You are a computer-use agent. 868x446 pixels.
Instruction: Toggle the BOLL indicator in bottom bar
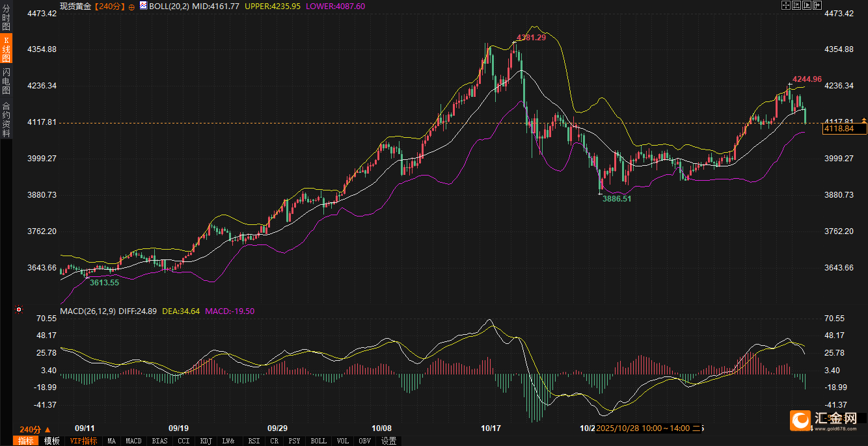(x=318, y=441)
